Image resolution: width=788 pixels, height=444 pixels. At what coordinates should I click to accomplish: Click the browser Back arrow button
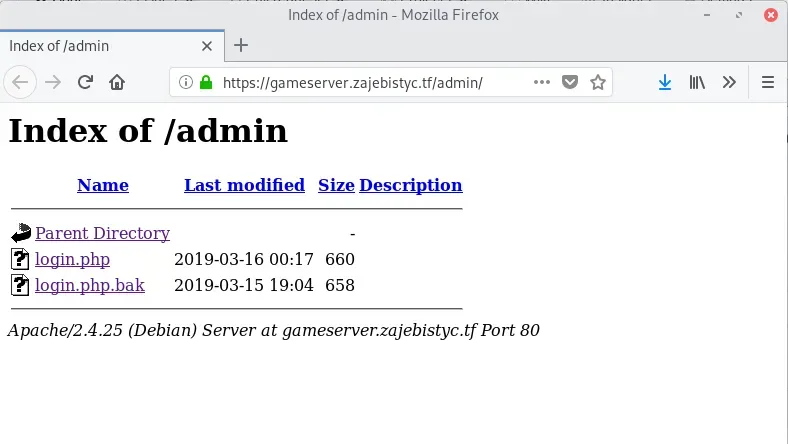click(22, 82)
